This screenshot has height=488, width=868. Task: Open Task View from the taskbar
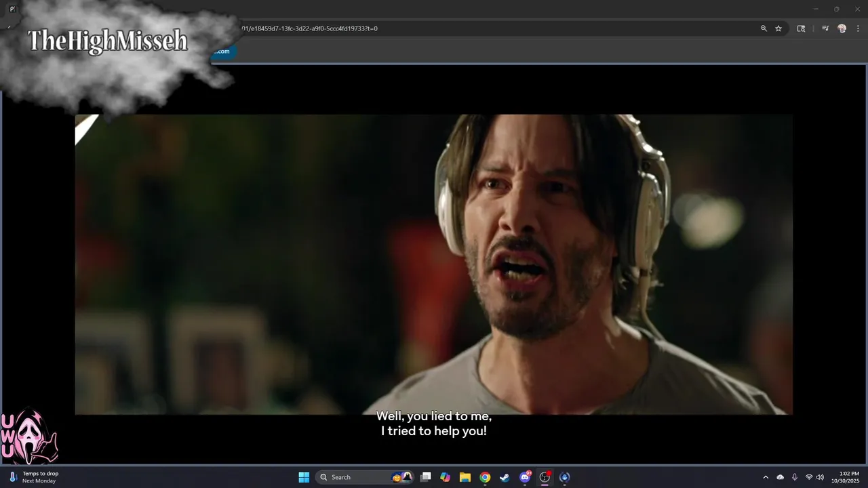tap(425, 477)
